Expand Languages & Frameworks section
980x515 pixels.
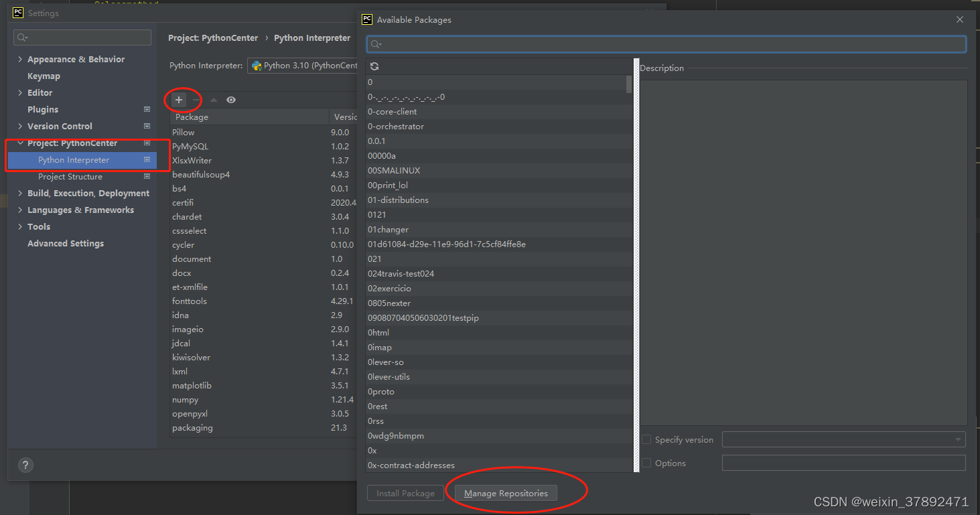click(20, 210)
